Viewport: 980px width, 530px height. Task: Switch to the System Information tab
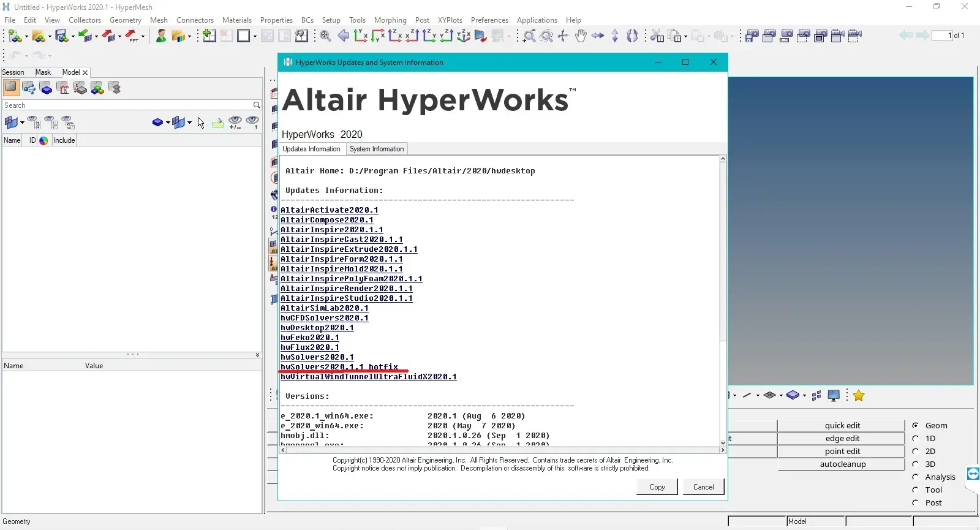click(x=377, y=149)
